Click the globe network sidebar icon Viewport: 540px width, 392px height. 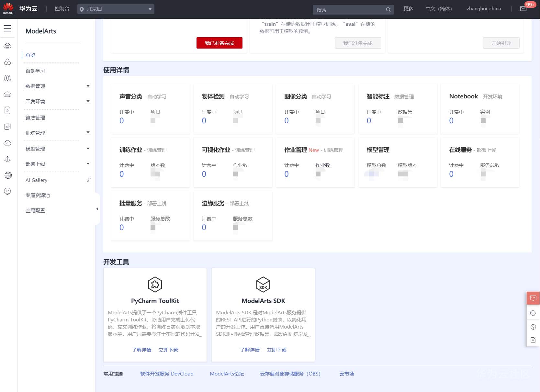point(8,175)
